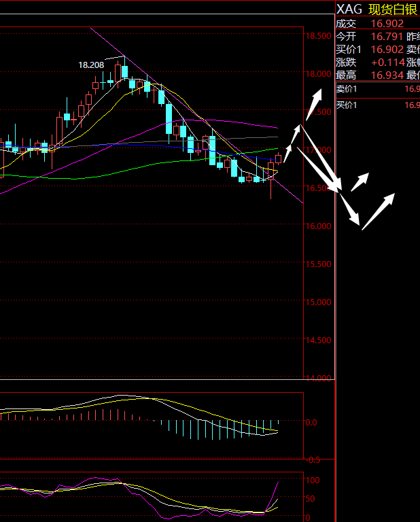
Task: Click the 15.000 price axis label
Action: [319, 302]
